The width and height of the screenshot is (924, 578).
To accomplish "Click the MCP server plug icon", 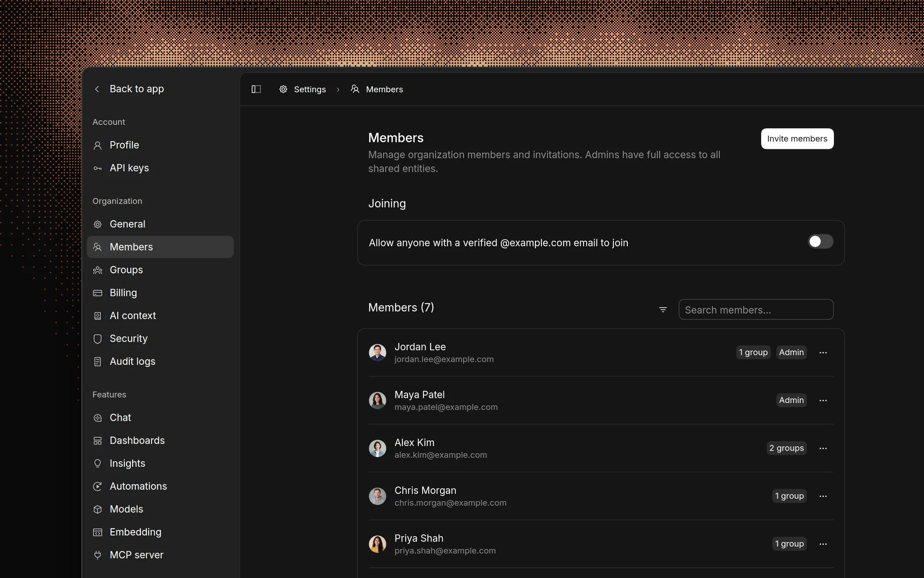I will pyautogui.click(x=97, y=555).
